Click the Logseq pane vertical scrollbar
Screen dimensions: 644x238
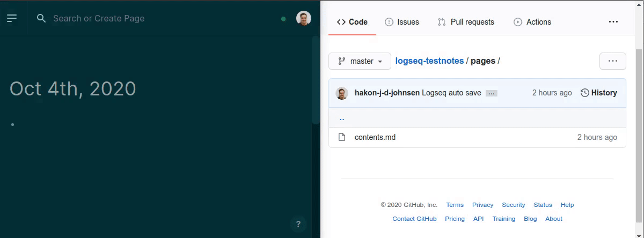(316, 80)
